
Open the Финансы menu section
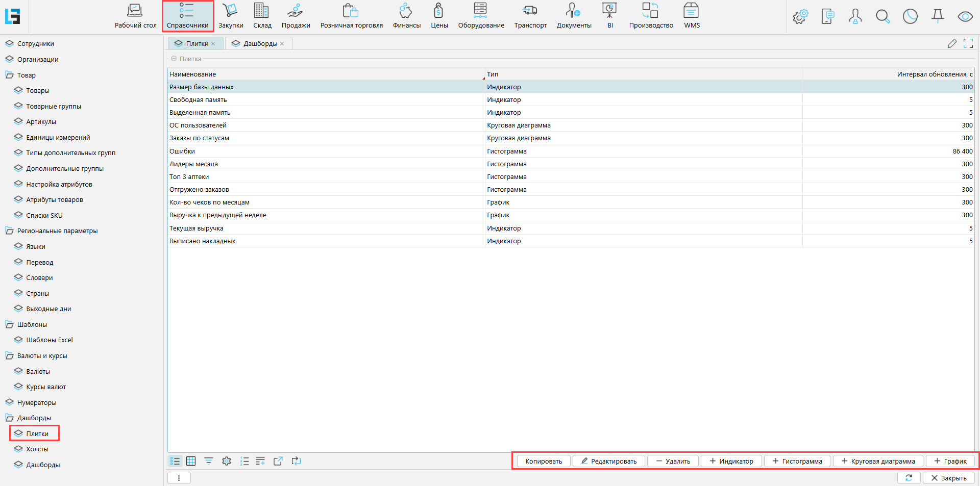[x=406, y=16]
